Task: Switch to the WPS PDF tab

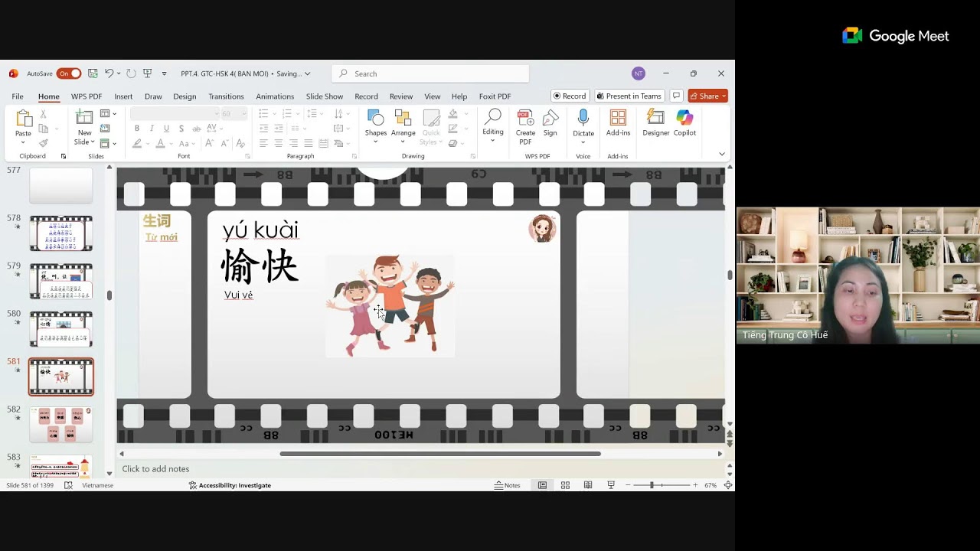Action: click(x=87, y=96)
